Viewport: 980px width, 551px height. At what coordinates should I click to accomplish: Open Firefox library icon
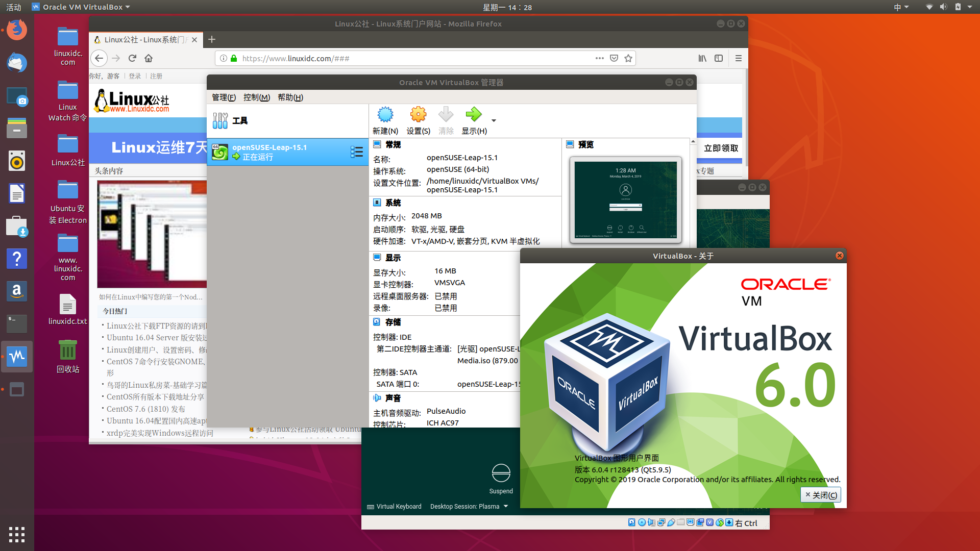click(702, 58)
